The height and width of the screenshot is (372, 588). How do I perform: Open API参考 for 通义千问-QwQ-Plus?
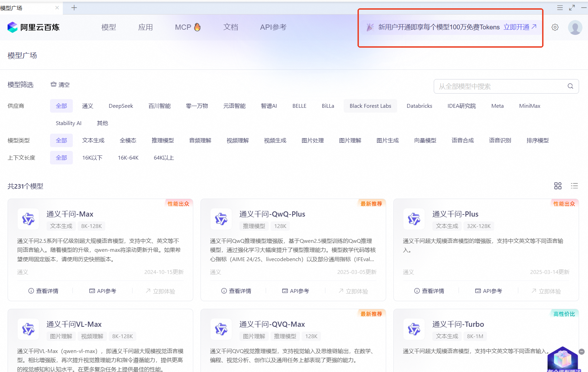[x=296, y=291]
